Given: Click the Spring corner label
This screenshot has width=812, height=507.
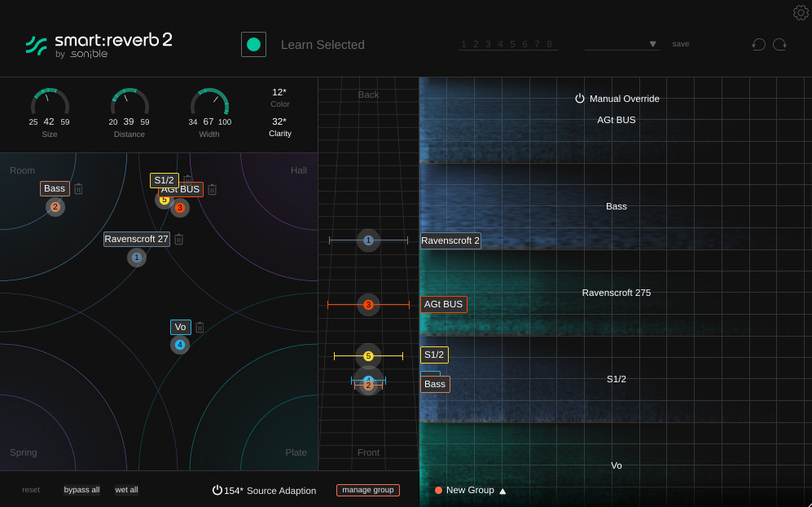Looking at the screenshot, I should coord(24,452).
